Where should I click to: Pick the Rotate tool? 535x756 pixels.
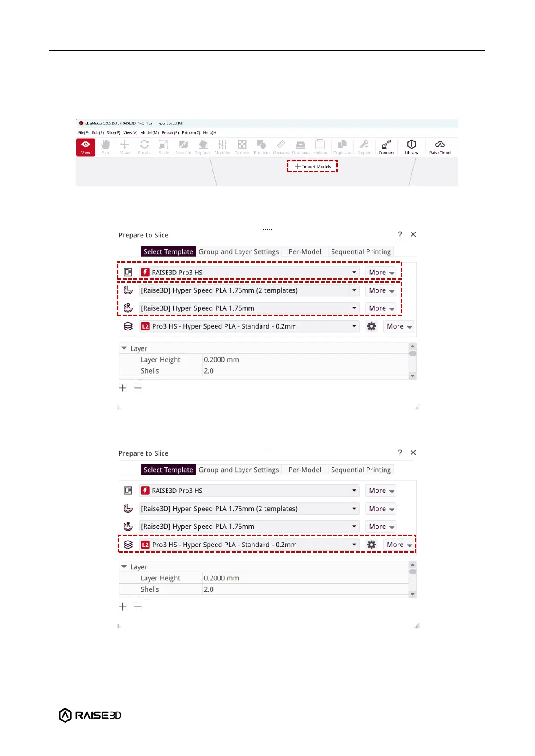tap(144, 147)
